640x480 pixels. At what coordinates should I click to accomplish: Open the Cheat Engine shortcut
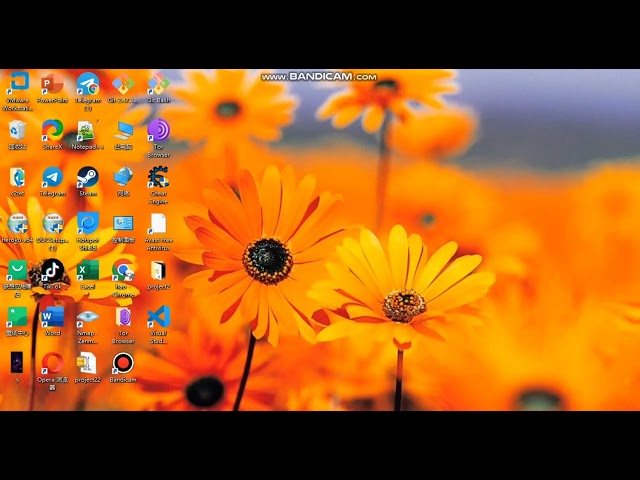[x=158, y=185]
